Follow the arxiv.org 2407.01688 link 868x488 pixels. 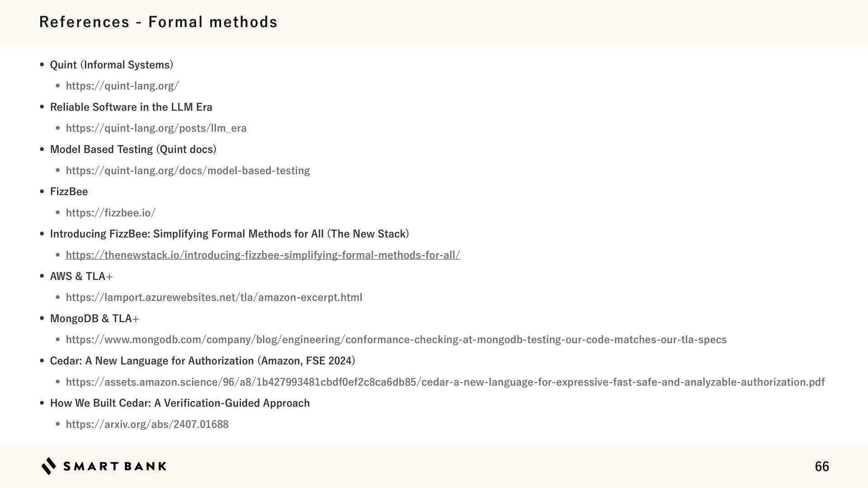(147, 424)
